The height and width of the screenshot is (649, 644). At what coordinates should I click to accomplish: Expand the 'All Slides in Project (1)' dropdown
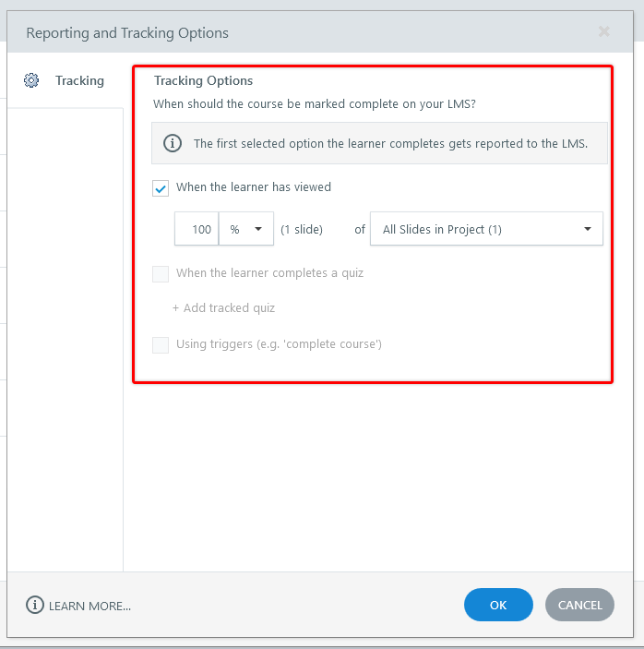486,230
